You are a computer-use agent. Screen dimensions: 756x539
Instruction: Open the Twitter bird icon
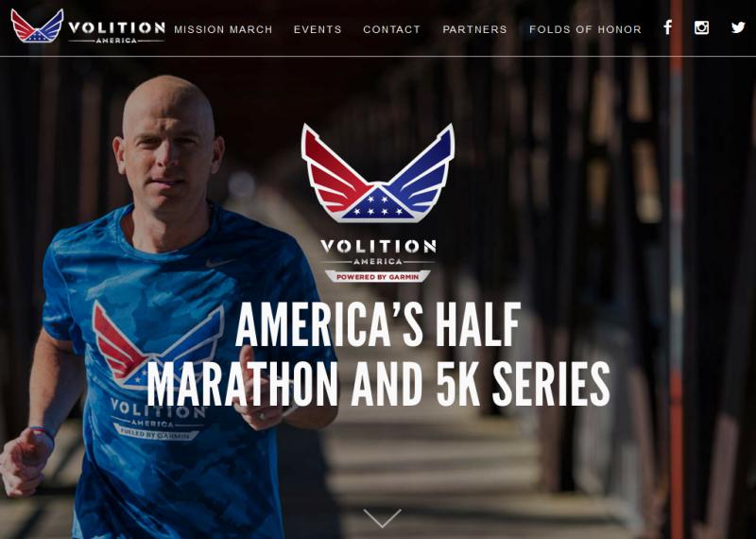pos(738,27)
